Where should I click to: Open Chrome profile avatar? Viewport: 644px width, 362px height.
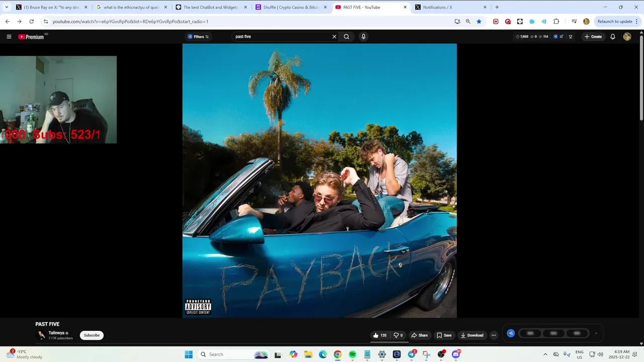coord(586,22)
